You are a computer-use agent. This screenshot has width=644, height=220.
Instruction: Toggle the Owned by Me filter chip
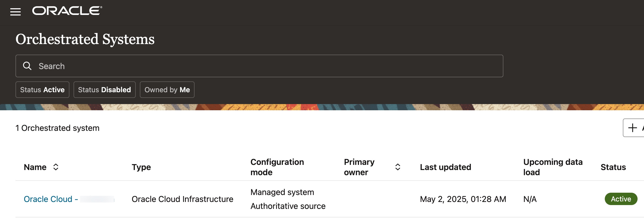167,90
